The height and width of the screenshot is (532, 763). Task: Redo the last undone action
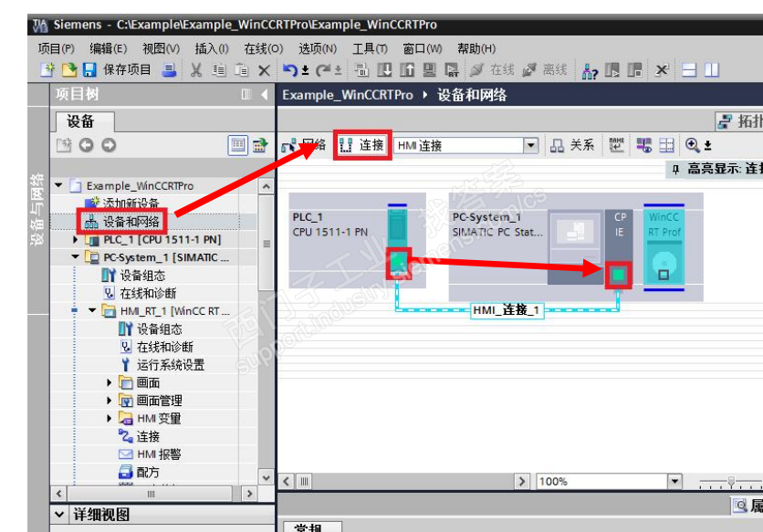coord(324,70)
